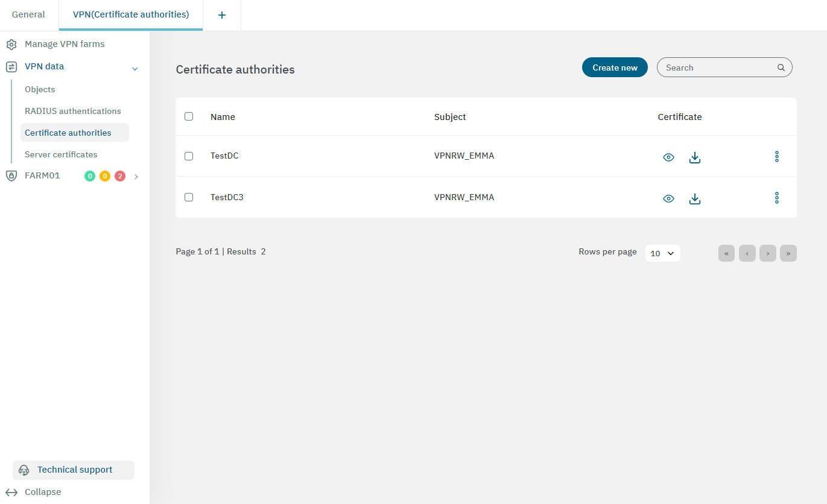Click into the Search field

[x=718, y=68]
